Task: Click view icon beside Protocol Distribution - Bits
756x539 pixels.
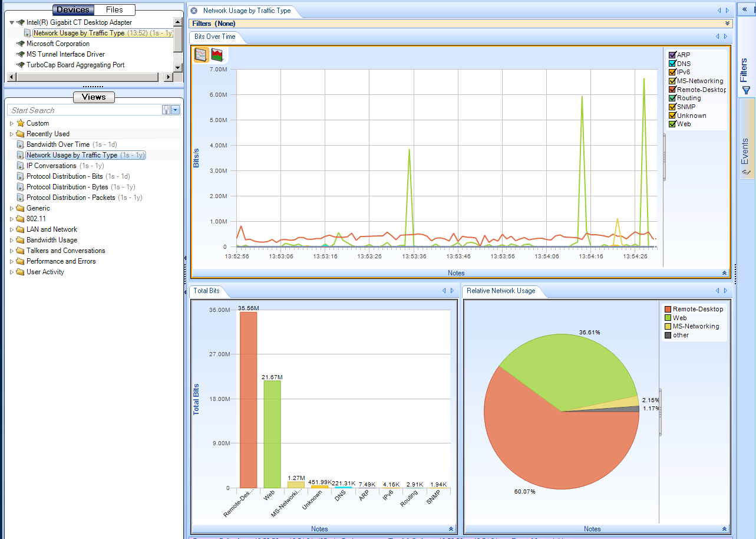Action: click(x=21, y=176)
